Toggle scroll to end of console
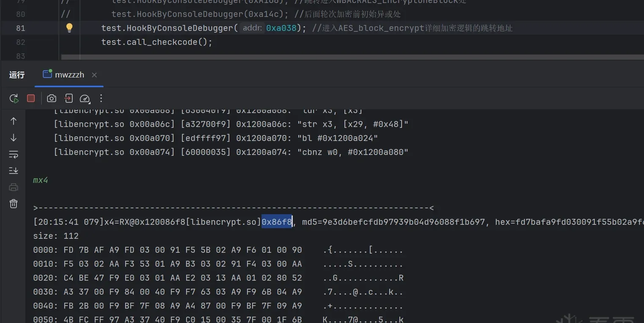 tap(14, 171)
